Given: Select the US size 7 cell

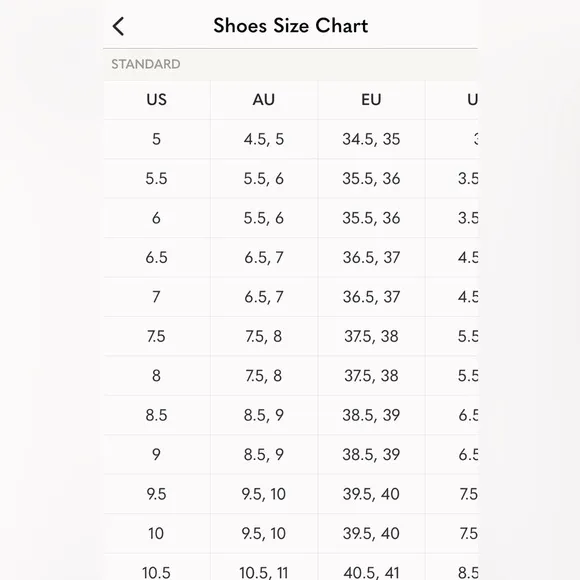Looking at the screenshot, I should coord(156,297).
